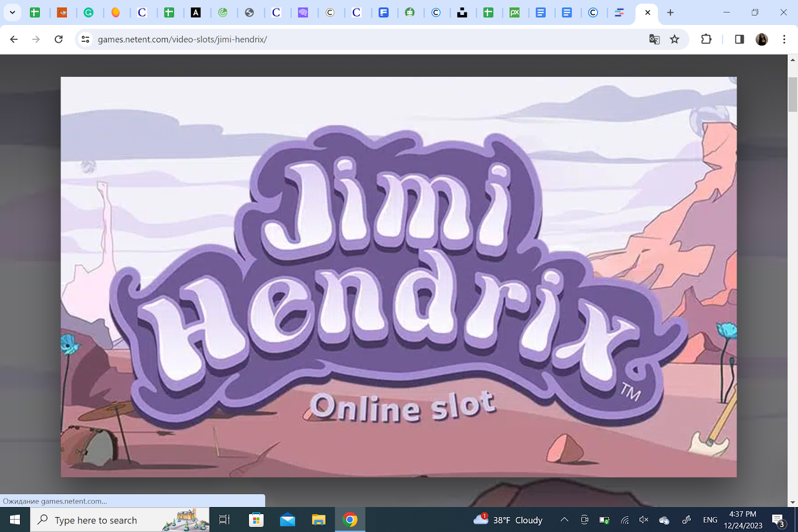Switch to the Grammarly tab
The width and height of the screenshot is (798, 532).
[89, 12]
